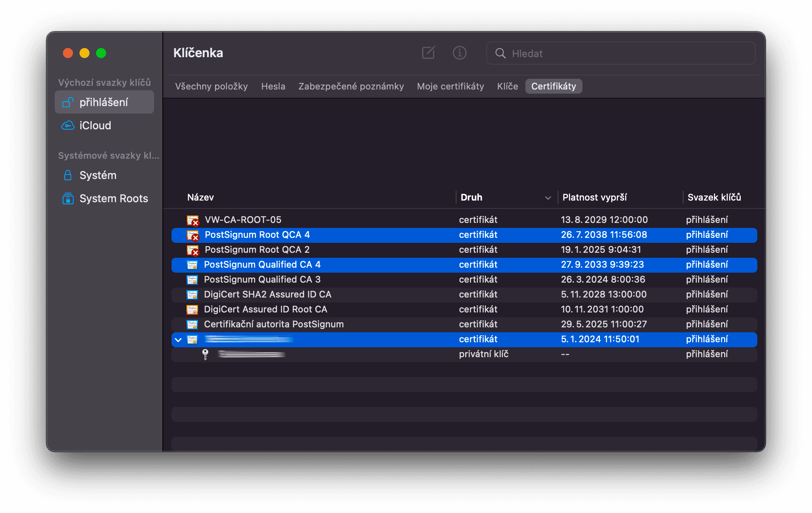This screenshot has height=513, width=812.
Task: Sort the list by the Název column header
Action: [201, 197]
